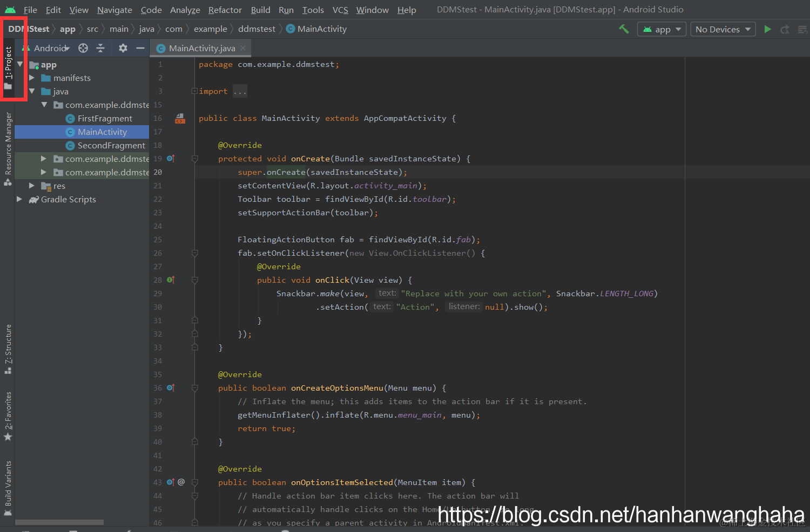Expand the Gradle Scripts node
This screenshot has width=810, height=532.
(x=19, y=199)
